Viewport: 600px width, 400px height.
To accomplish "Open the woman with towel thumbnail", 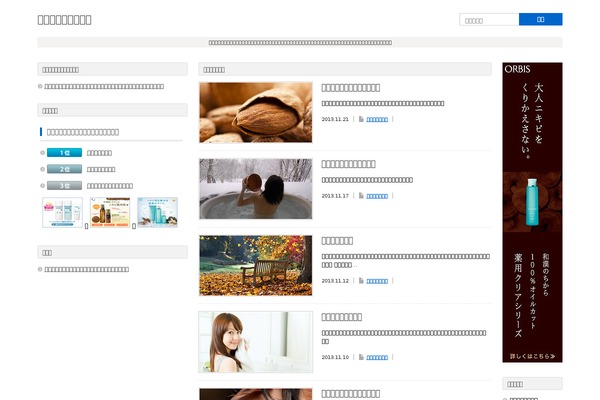I will pos(256,342).
